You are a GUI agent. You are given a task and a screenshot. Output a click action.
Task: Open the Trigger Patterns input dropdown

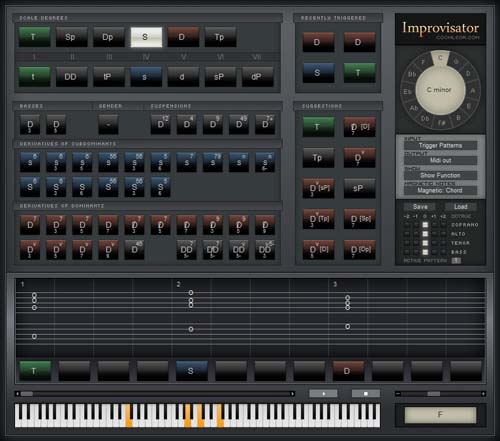(440, 145)
